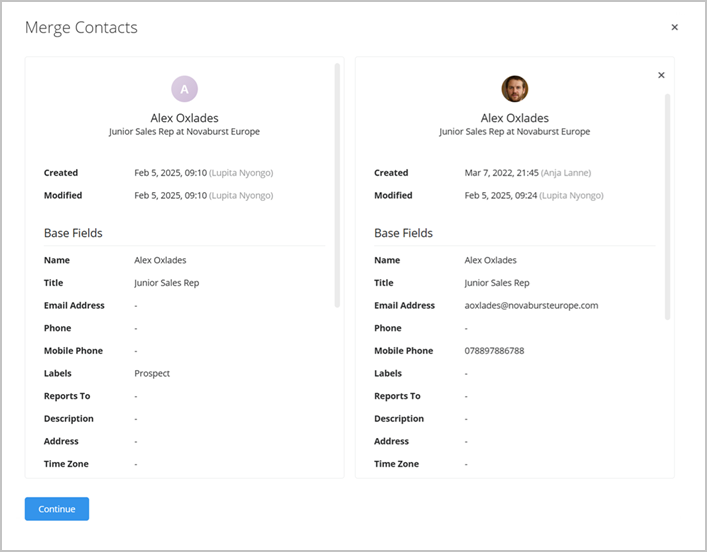Click 'Email Address' label in left card
The height and width of the screenshot is (552, 707).
click(x=74, y=305)
